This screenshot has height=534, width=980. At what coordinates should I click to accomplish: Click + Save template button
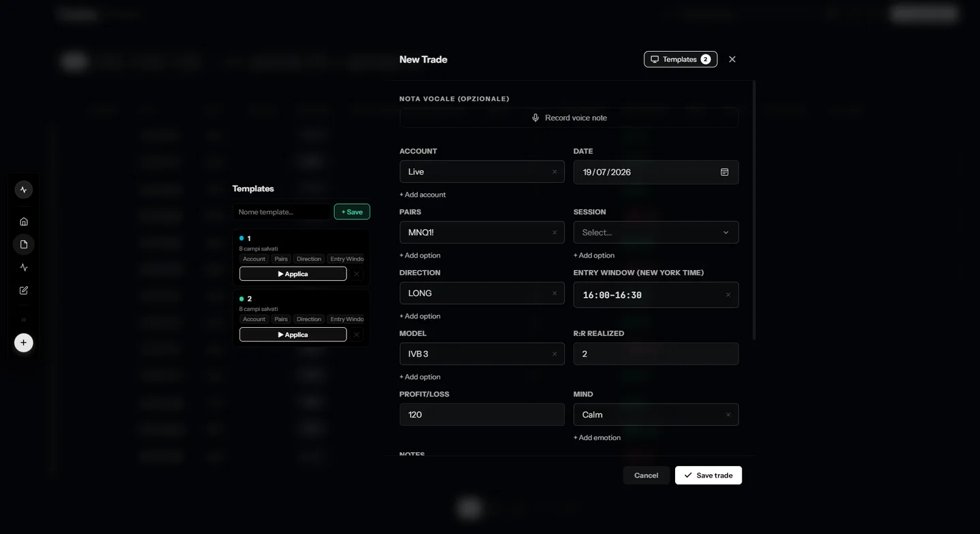tap(352, 212)
